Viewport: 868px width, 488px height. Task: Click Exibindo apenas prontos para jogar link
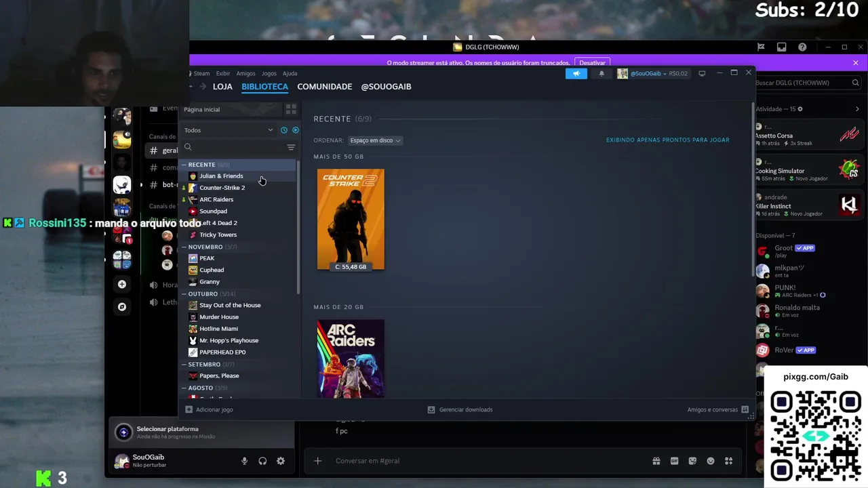tap(668, 140)
